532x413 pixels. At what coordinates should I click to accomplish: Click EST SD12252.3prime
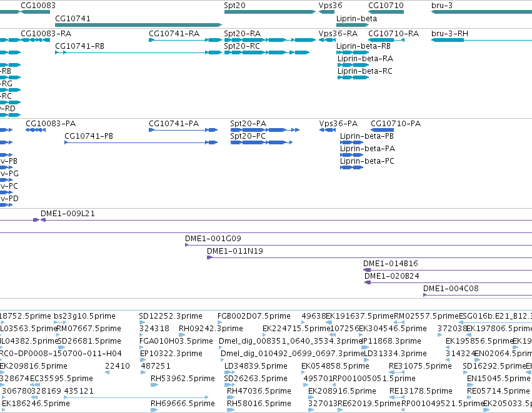(x=171, y=316)
